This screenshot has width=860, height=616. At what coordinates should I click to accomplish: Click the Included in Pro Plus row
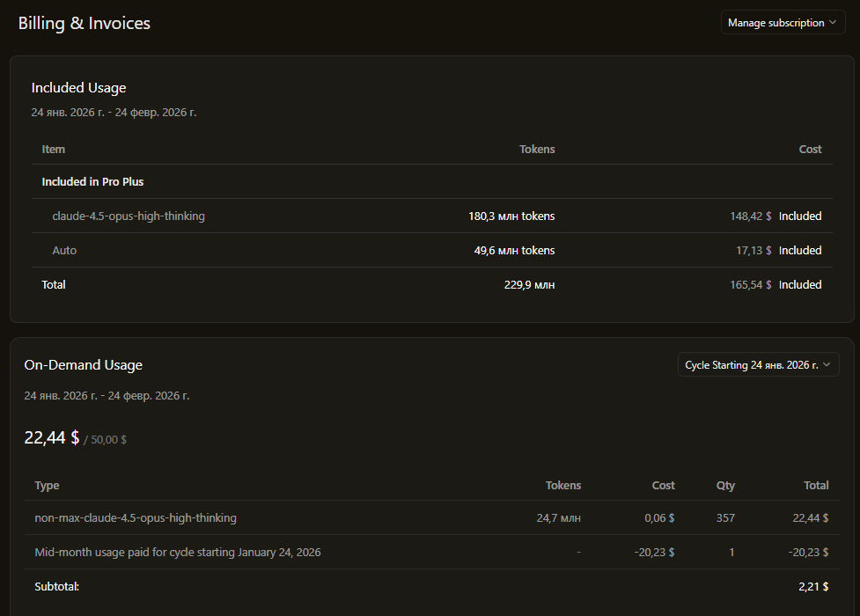[x=92, y=182]
